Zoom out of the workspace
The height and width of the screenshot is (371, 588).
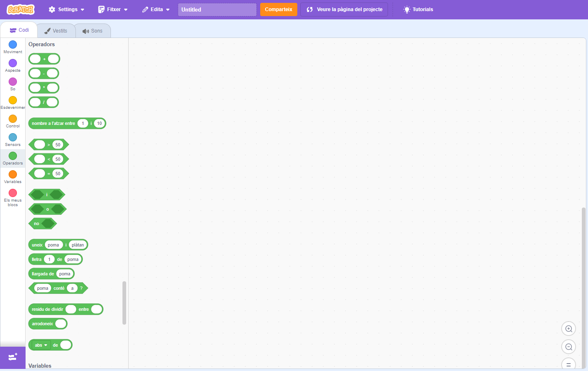pos(569,347)
